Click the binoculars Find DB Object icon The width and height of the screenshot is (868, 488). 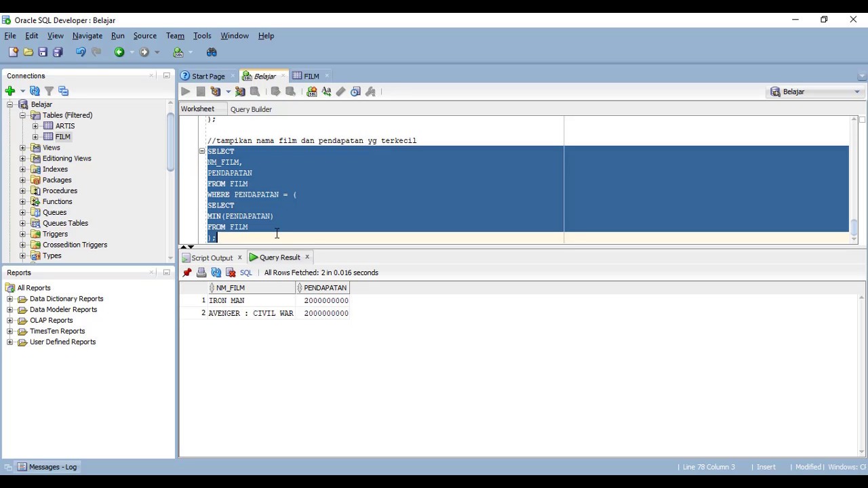(212, 52)
